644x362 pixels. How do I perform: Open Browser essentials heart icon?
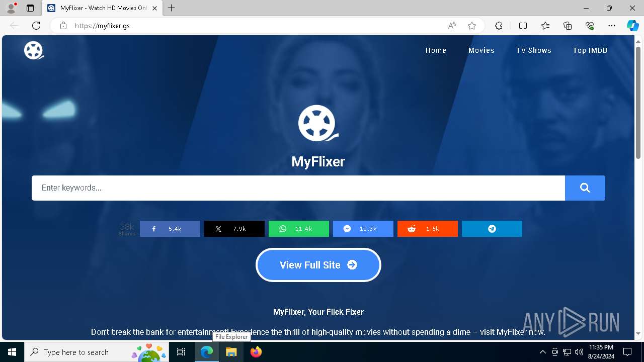click(x=590, y=26)
